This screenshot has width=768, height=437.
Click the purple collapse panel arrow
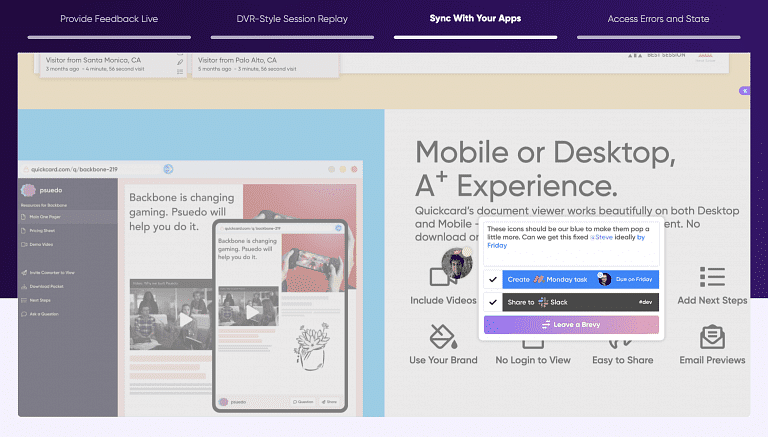point(744,91)
